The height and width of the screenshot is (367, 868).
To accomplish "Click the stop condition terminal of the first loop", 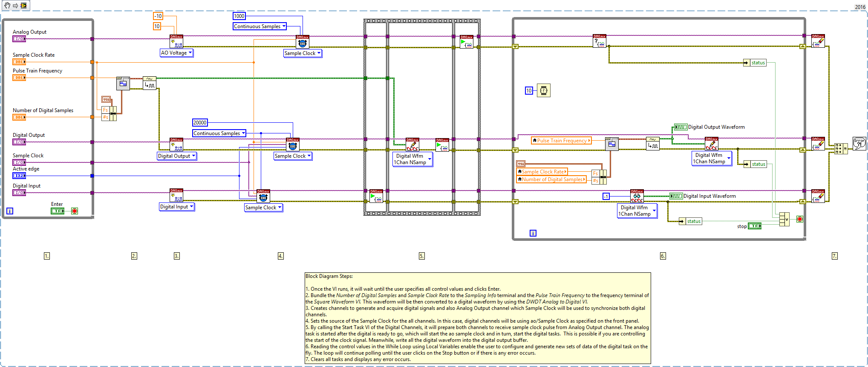I will click(75, 211).
